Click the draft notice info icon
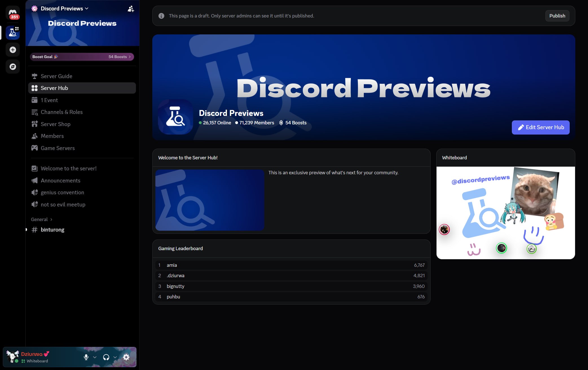 tap(161, 16)
